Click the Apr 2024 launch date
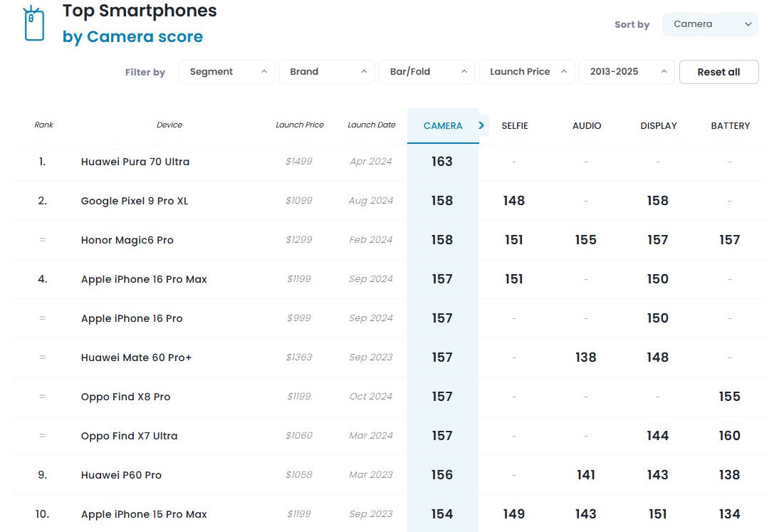 tap(371, 162)
